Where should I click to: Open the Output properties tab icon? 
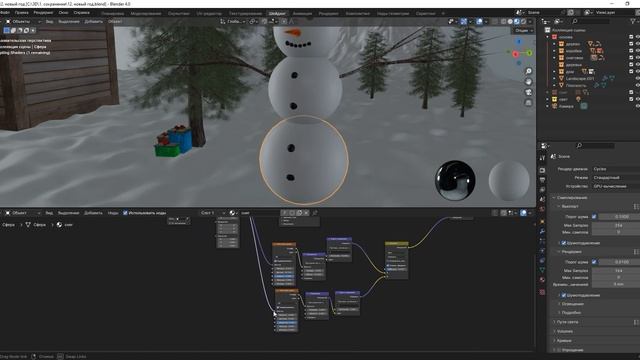(x=542, y=180)
